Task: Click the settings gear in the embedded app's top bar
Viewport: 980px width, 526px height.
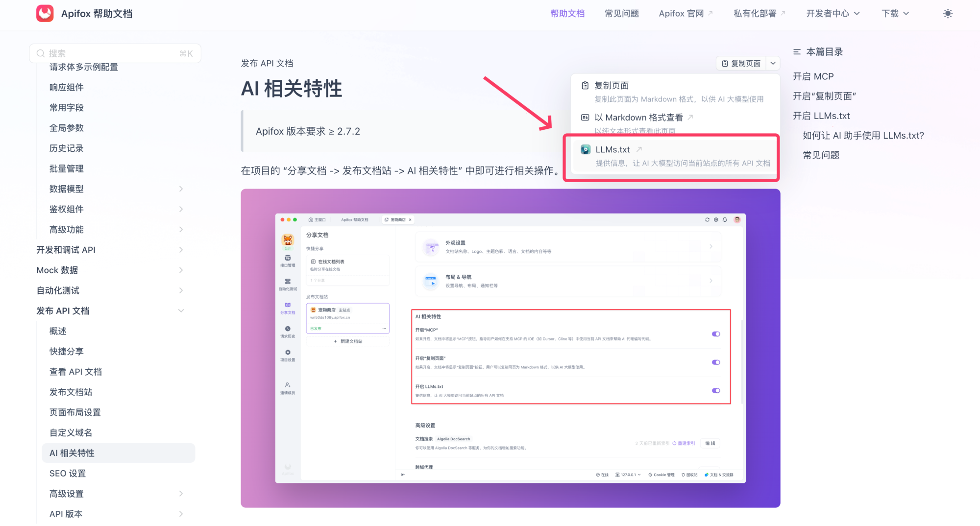Action: (716, 220)
